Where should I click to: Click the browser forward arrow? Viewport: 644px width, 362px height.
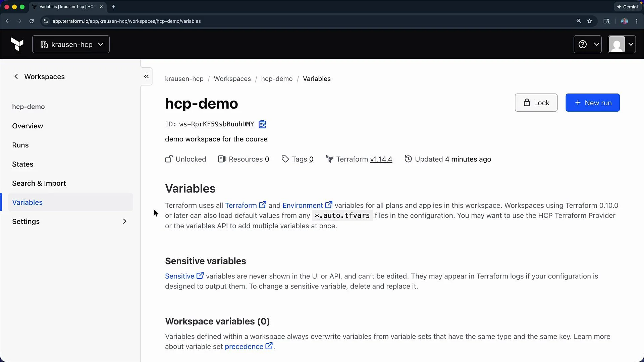click(x=19, y=21)
